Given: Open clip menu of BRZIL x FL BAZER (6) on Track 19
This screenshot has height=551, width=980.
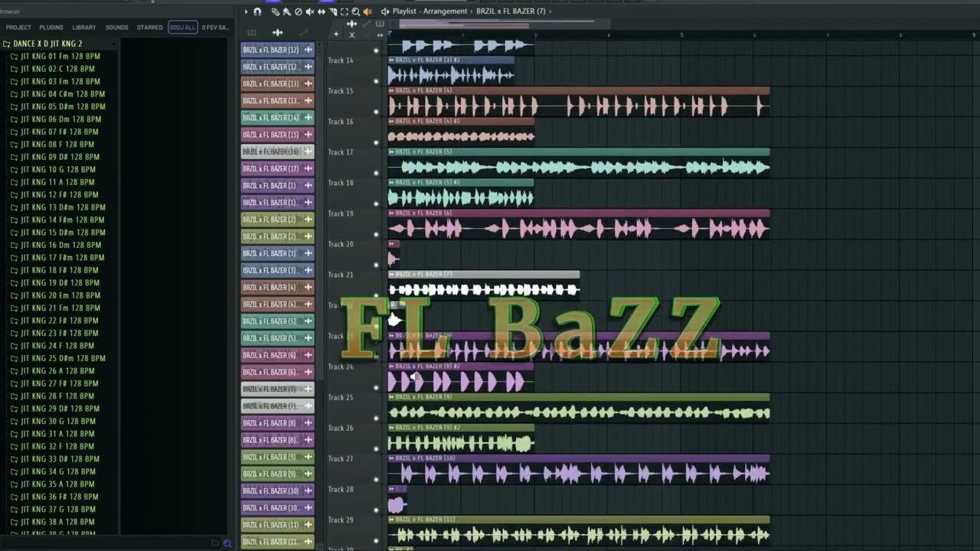Looking at the screenshot, I should tap(391, 213).
